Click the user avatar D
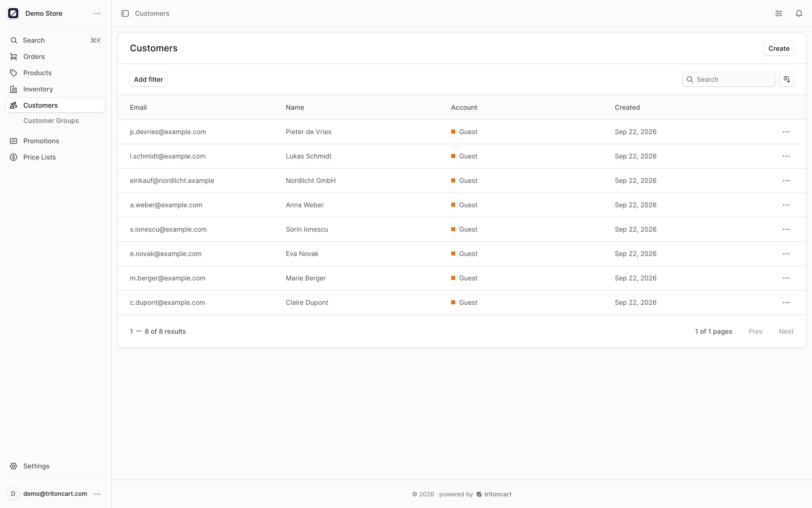This screenshot has height=508, width=812. pos(13,494)
